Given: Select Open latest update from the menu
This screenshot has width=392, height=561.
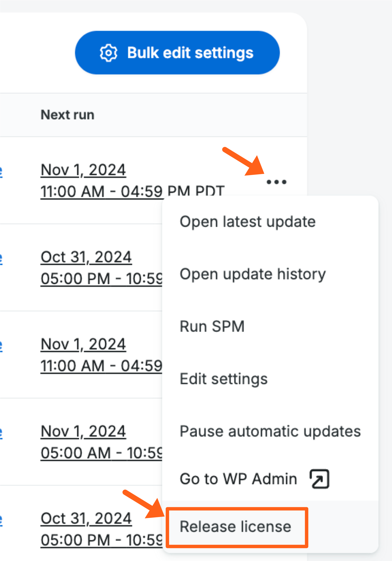Looking at the screenshot, I should click(x=248, y=222).
